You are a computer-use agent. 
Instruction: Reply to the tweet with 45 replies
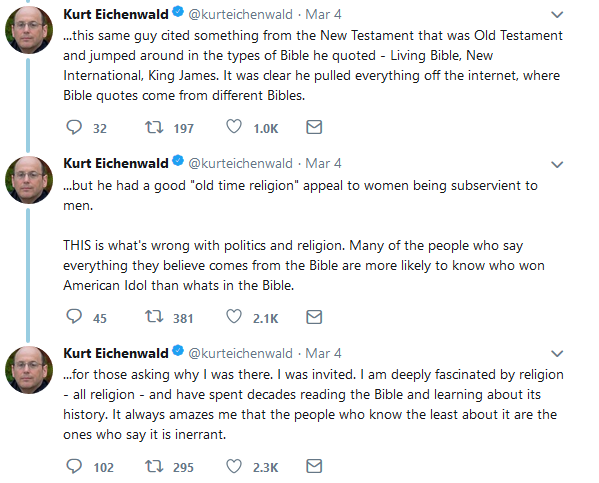[x=74, y=317]
